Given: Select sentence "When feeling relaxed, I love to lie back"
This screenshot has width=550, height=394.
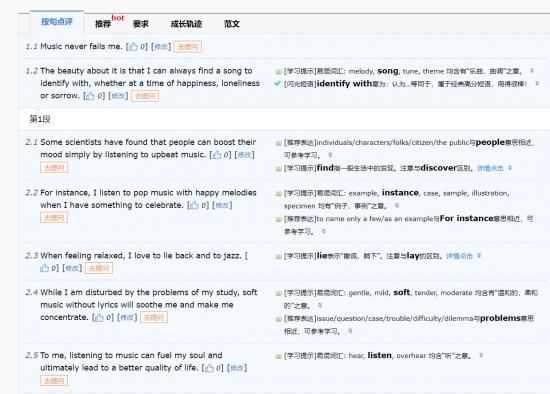Looking at the screenshot, I should pos(117,255).
